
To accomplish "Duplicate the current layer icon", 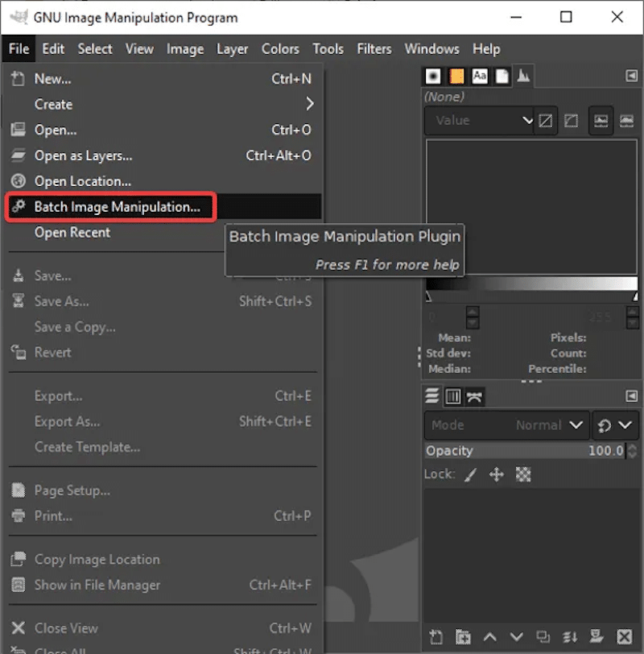I will 543,636.
